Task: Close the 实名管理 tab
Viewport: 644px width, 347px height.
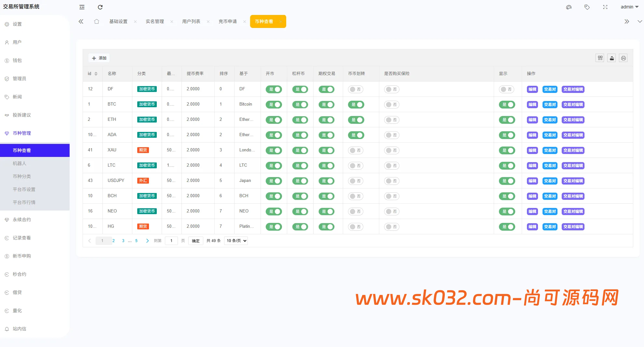Action: coord(172,21)
